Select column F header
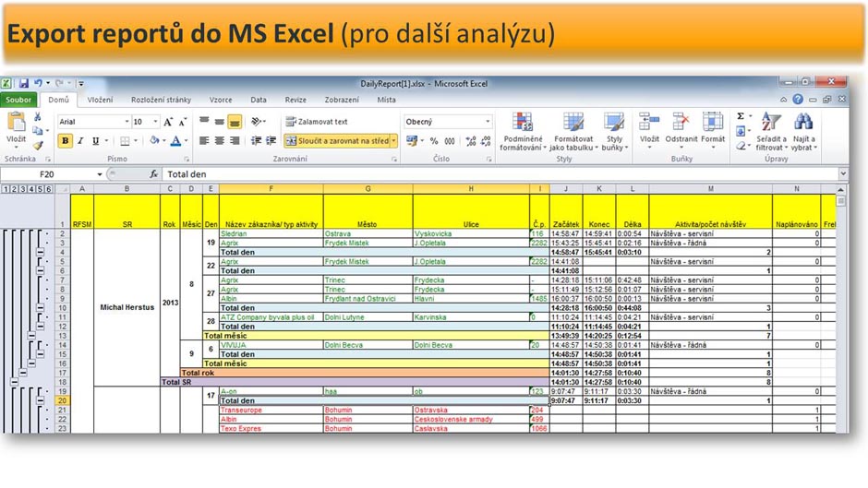The image size is (868, 488). (271, 189)
